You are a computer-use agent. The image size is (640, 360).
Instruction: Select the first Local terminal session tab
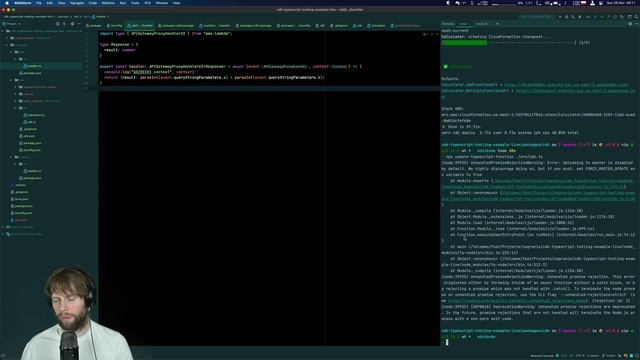463,24
